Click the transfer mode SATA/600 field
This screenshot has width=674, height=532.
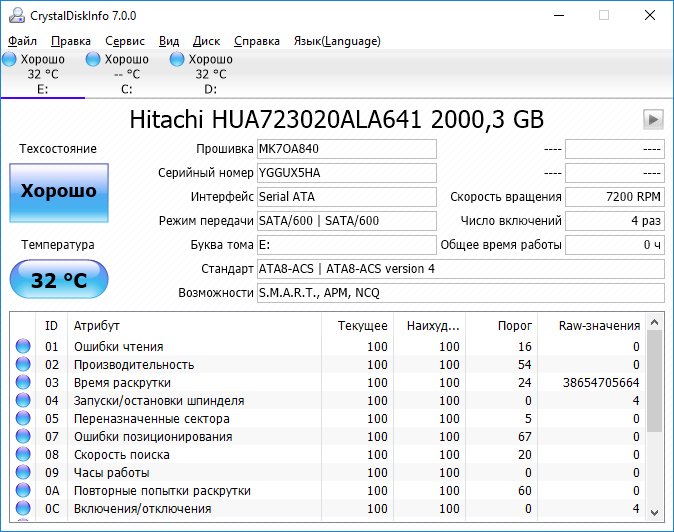(347, 221)
